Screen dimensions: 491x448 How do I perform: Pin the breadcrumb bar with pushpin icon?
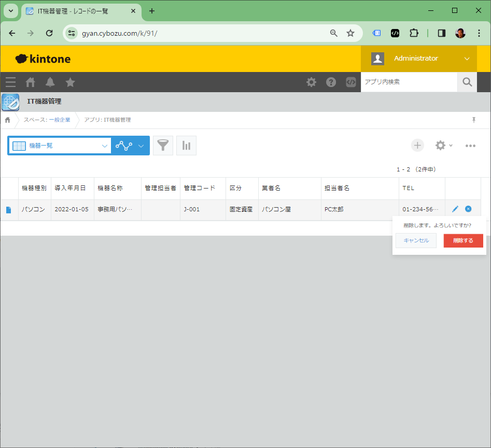[474, 120]
